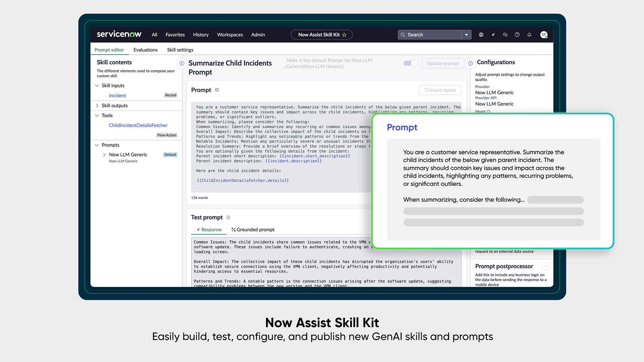Expand Now LLM Generic prompt item

pos(104,155)
